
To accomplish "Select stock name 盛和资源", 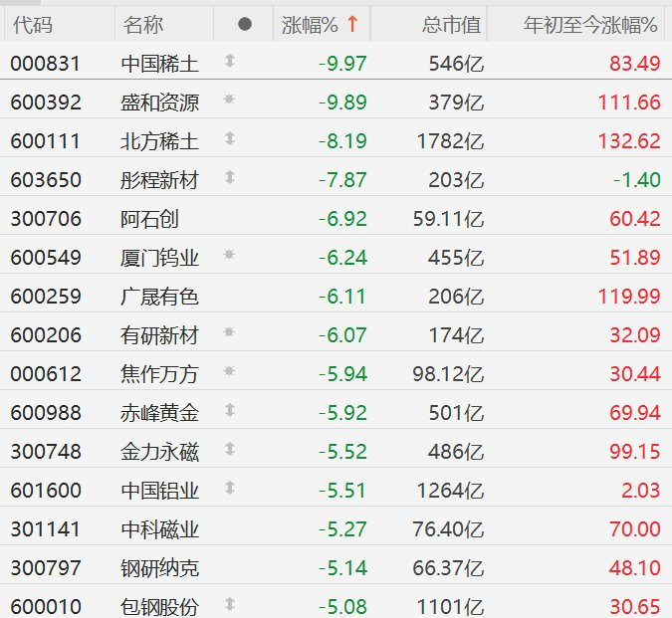I will coord(160,103).
